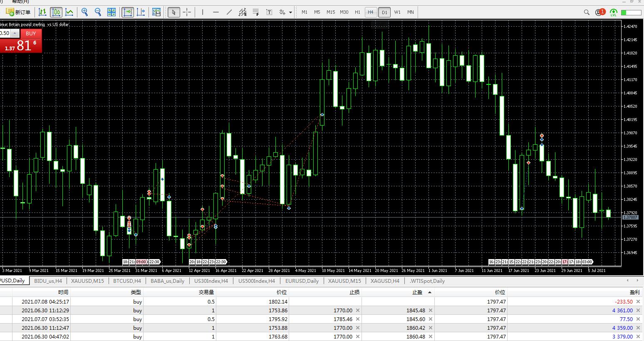Image resolution: width=644 pixels, height=341 pixels.
Task: Switch timeframe to M15
Action: pyautogui.click(x=331, y=12)
